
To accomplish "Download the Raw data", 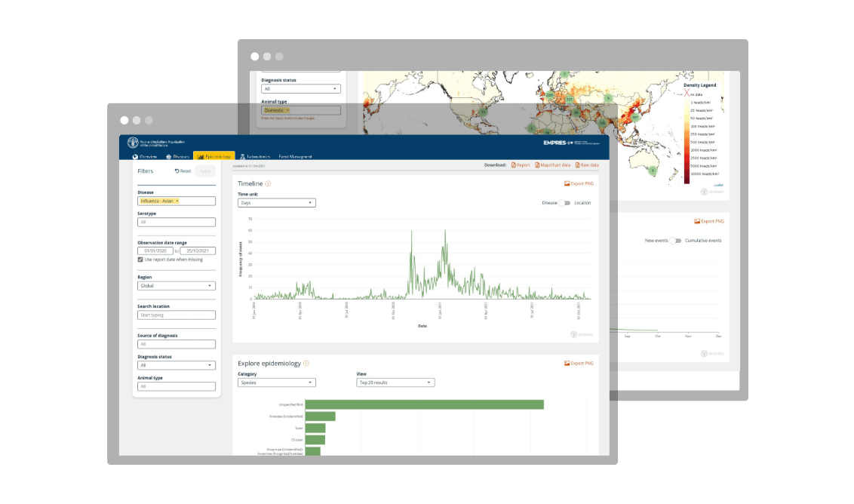I will click(x=587, y=165).
